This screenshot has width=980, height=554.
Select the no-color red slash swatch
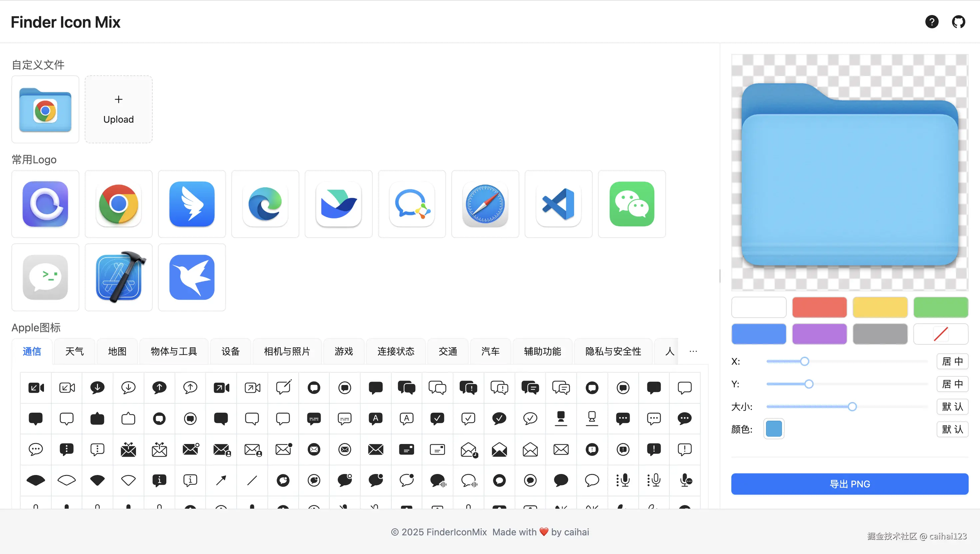click(941, 334)
